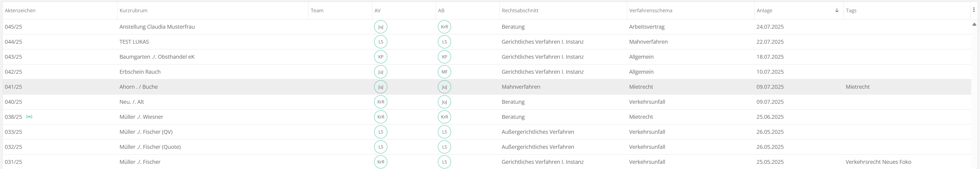This screenshot has width=980, height=169.
Task: Click the JuJ AV avatar for 045/25
Action: click(x=380, y=27)
